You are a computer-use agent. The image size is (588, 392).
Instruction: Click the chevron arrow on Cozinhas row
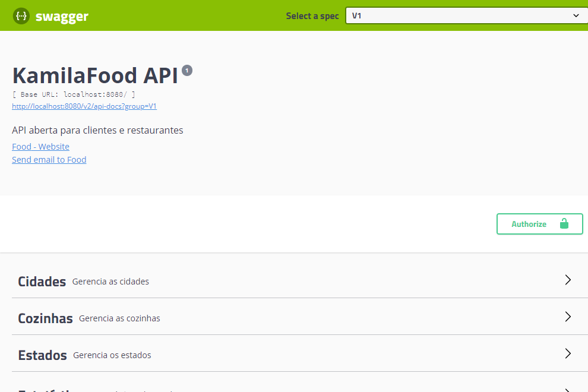[568, 317]
